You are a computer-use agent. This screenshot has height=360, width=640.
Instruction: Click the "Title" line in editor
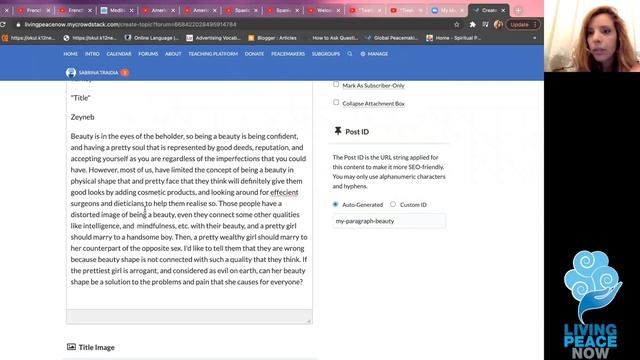coord(80,98)
